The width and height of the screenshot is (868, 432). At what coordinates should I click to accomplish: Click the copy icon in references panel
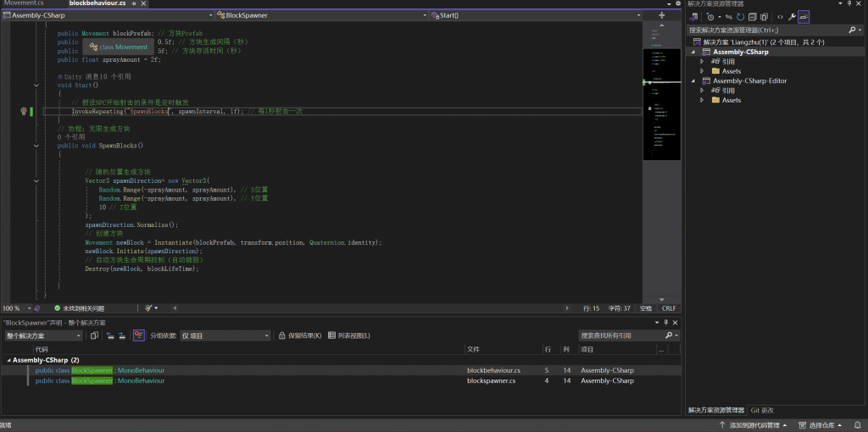[94, 335]
